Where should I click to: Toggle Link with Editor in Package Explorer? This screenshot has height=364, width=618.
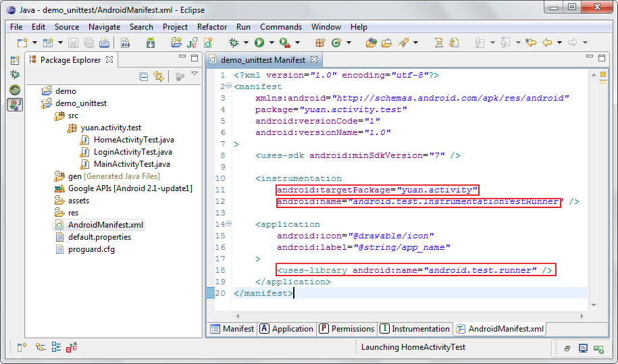(x=159, y=76)
